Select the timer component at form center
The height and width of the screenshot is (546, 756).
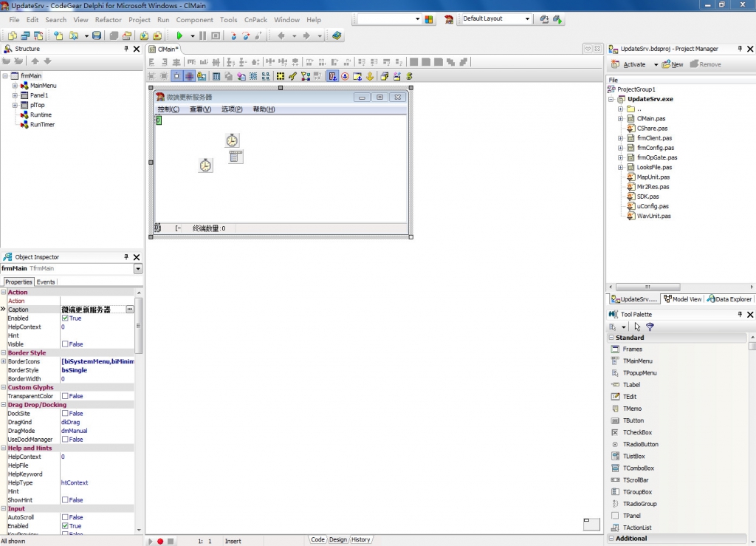coord(232,140)
